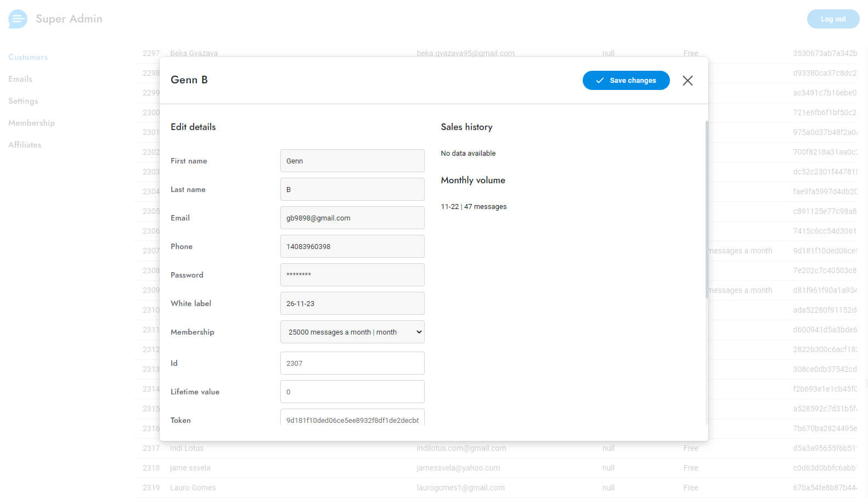868x498 pixels.
Task: Click the Super Admin chat logo icon
Action: tap(18, 19)
